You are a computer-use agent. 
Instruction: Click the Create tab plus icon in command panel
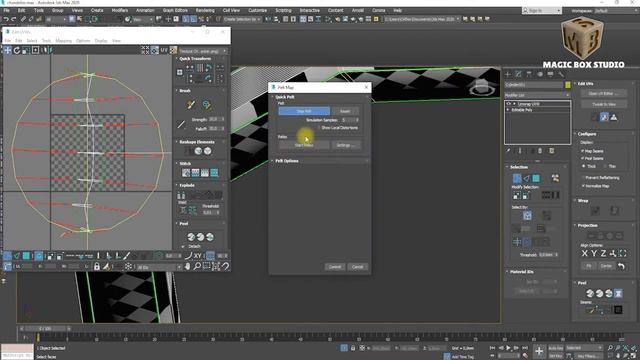point(508,74)
